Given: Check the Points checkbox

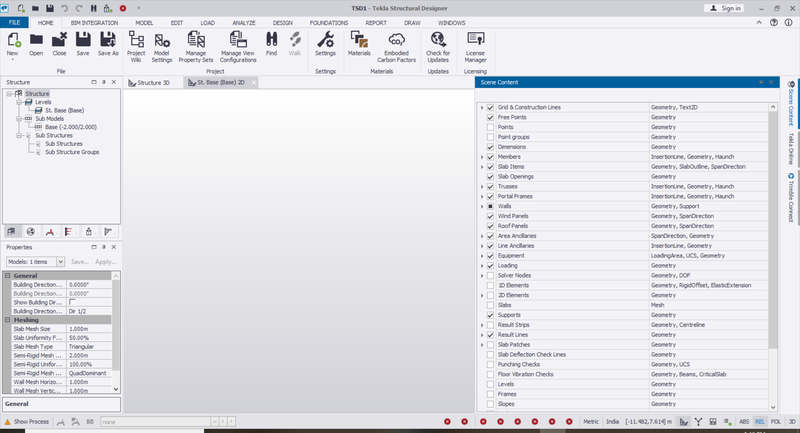Looking at the screenshot, I should click(490, 127).
